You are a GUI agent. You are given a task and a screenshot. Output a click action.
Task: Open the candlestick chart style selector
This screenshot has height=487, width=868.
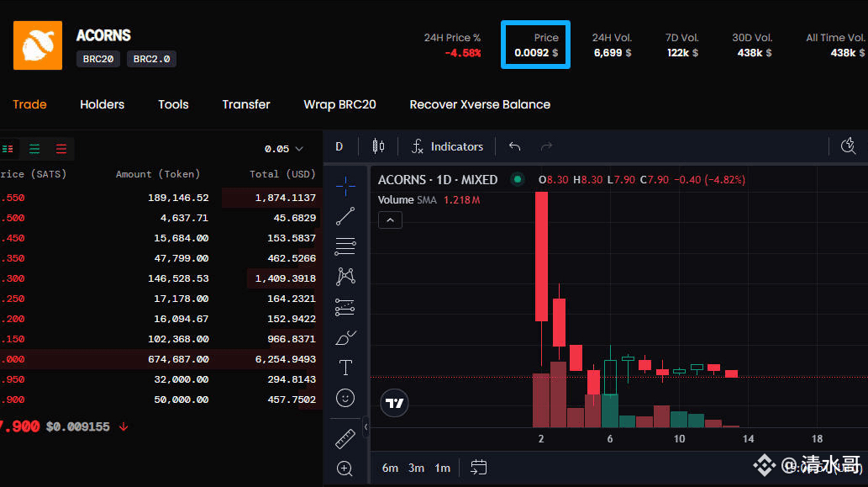point(378,146)
